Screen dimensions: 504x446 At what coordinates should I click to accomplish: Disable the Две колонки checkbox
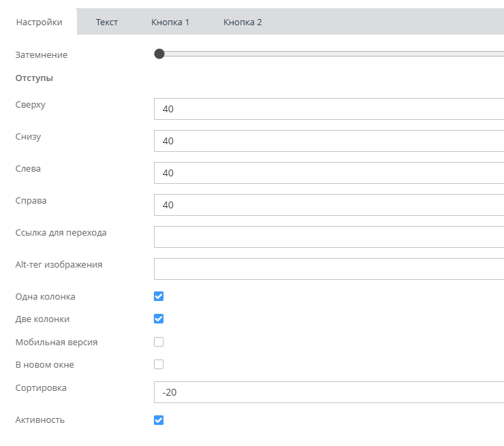[x=159, y=319]
